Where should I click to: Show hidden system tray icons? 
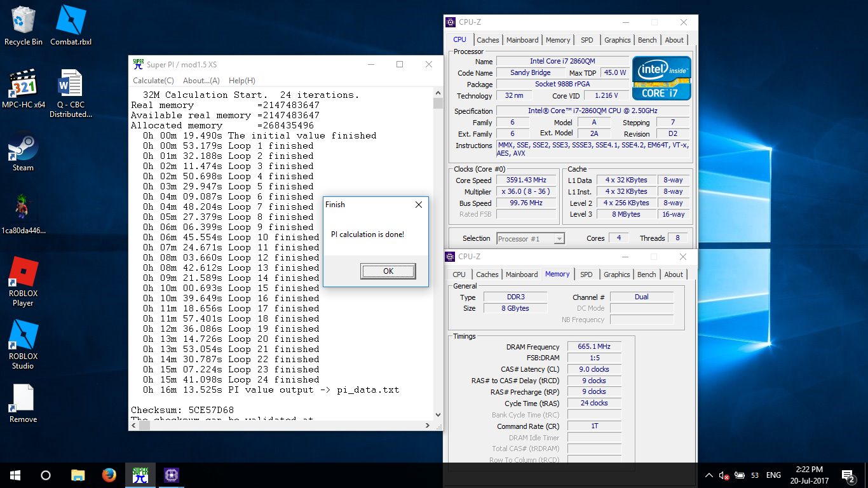tap(709, 475)
